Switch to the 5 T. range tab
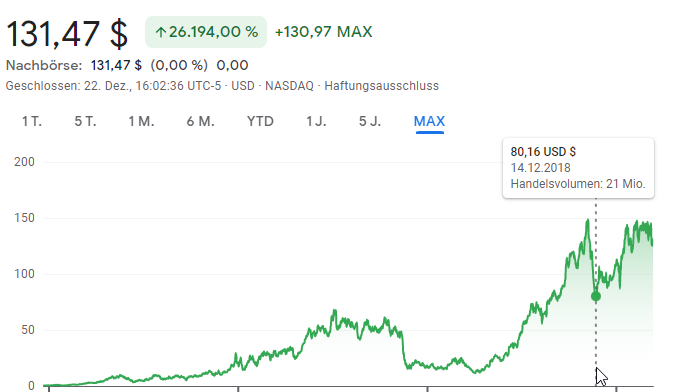 click(85, 121)
